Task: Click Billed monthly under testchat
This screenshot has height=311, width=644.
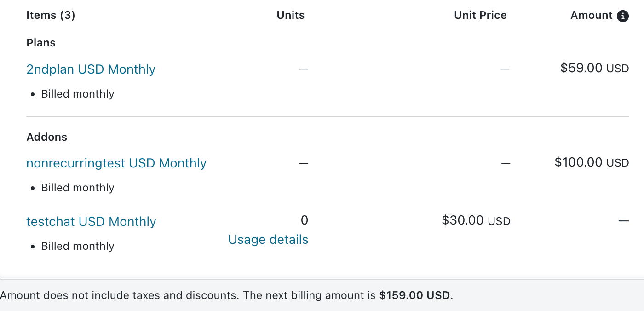Action: [x=78, y=246]
